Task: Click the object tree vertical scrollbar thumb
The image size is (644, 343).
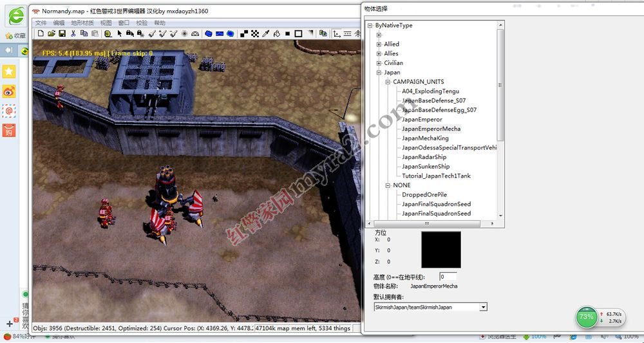Action: (x=500, y=85)
